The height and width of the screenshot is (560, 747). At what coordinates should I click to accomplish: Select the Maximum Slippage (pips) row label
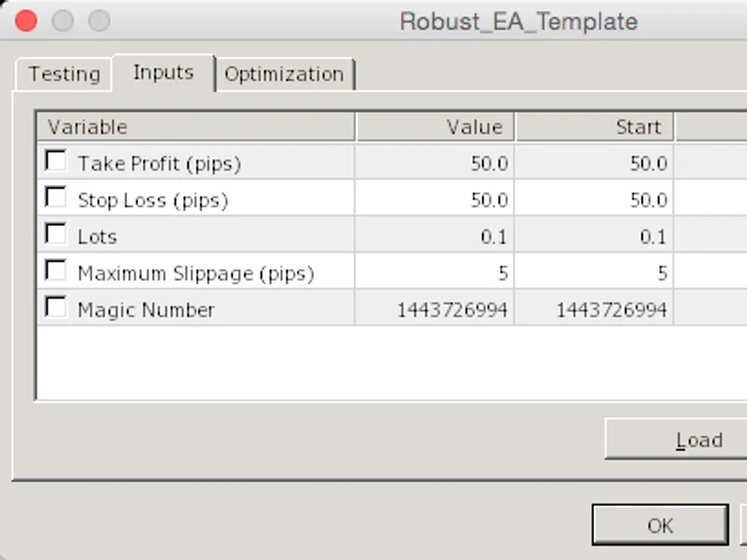196,273
